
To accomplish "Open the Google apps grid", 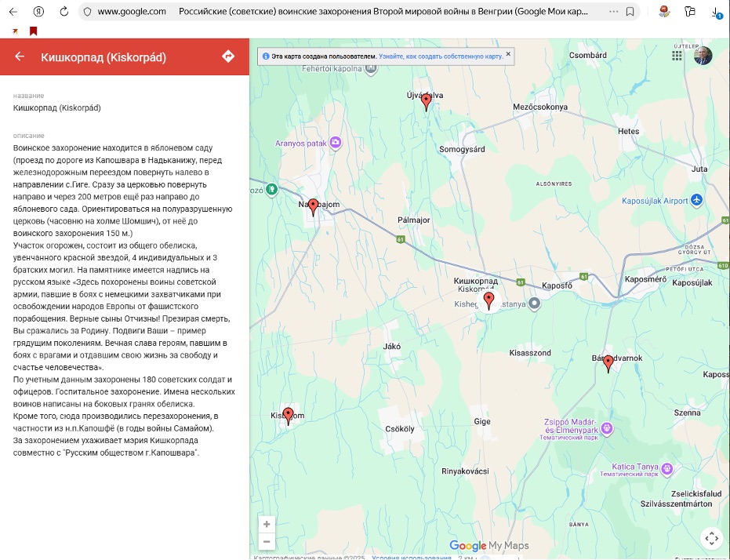I will 677,56.
